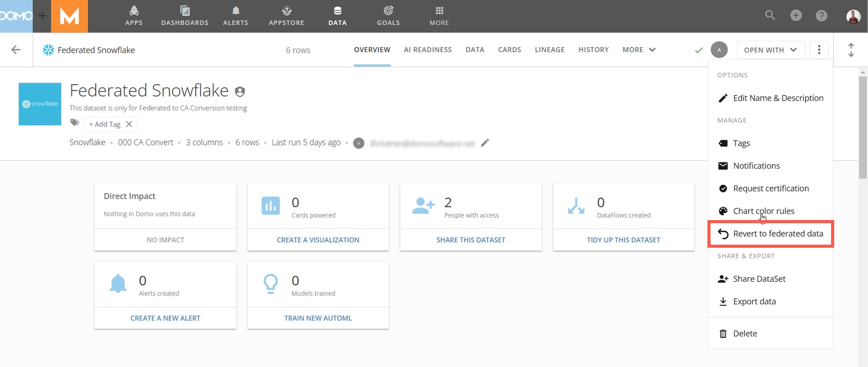868x367 pixels.
Task: Click the PDP policy shield icon by title
Action: click(x=240, y=91)
